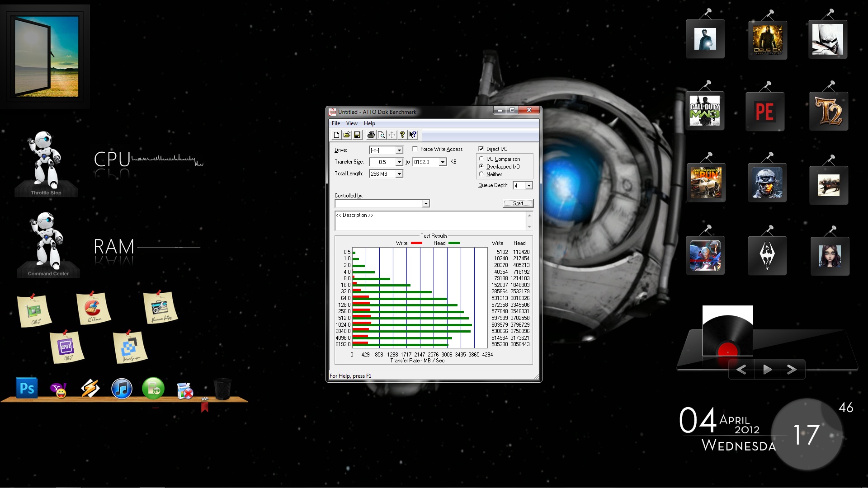The height and width of the screenshot is (488, 868).
Task: Launch Yahoo Messenger from the shelf dock
Action: (x=59, y=390)
